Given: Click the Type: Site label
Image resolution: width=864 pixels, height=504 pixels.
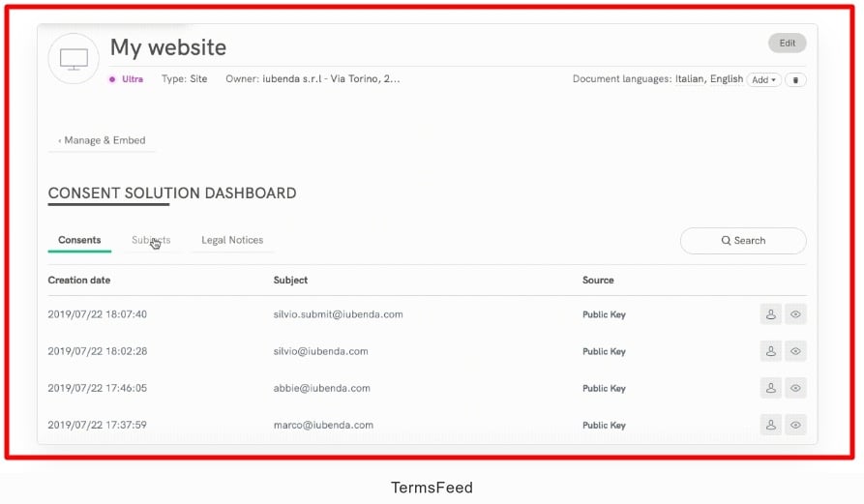Looking at the screenshot, I should click(x=184, y=78).
